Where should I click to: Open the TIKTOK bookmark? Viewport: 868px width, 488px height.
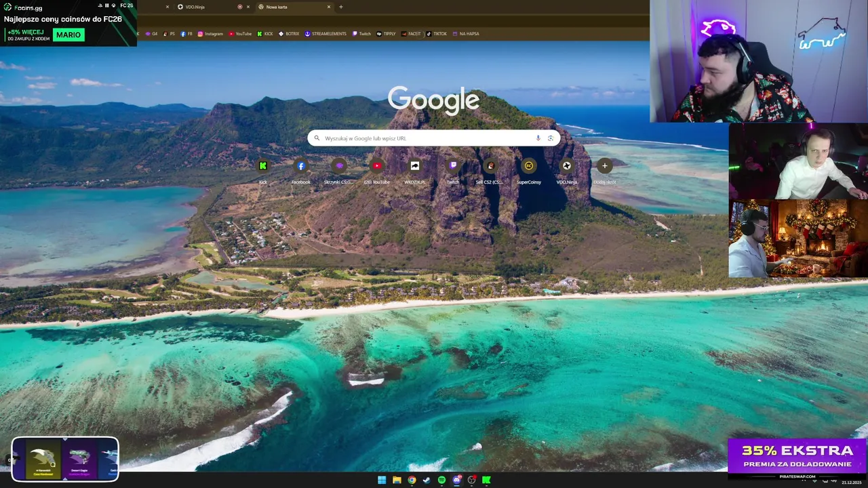pos(437,34)
